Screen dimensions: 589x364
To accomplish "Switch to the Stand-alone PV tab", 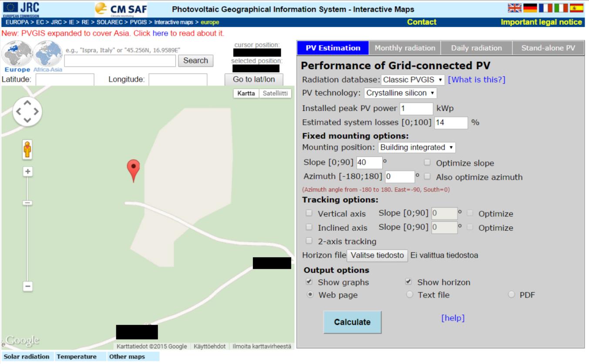I will click(x=548, y=48).
